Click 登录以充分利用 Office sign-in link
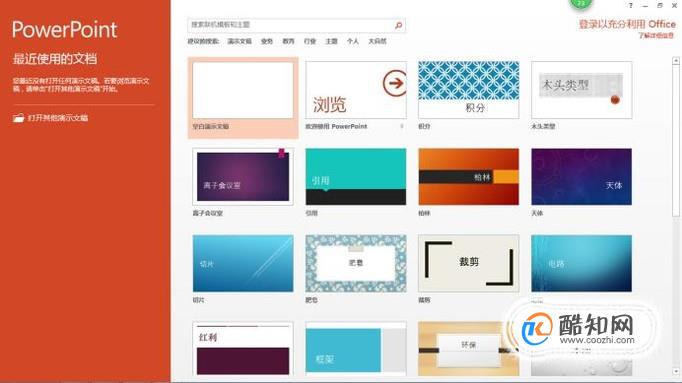This screenshot has height=383, width=682. coord(627,24)
